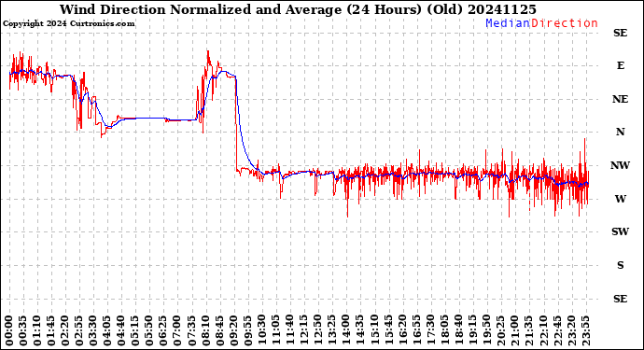644x350 pixels.
Task: Click the 08:45 time axis label
Action: 219,330
